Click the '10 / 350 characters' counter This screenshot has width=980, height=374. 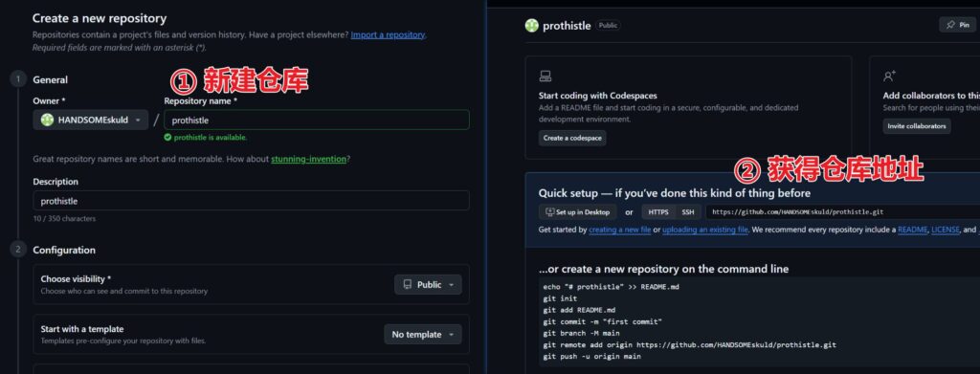click(64, 219)
